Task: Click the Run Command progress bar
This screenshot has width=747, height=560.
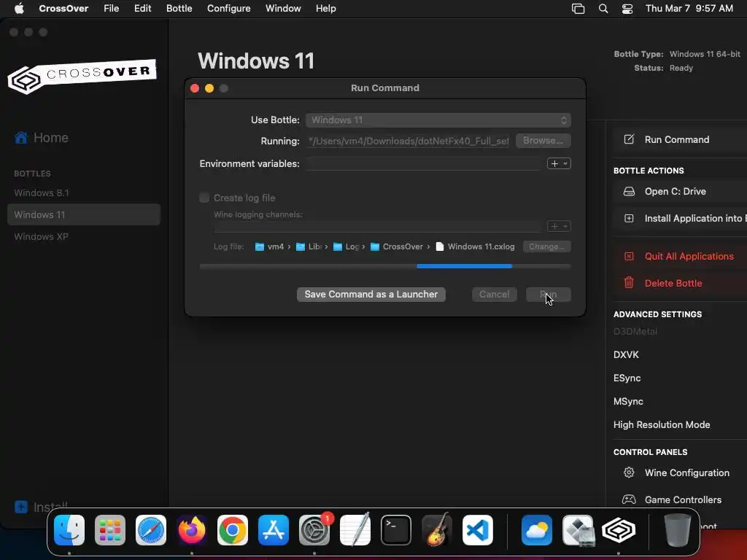Action: click(x=385, y=266)
